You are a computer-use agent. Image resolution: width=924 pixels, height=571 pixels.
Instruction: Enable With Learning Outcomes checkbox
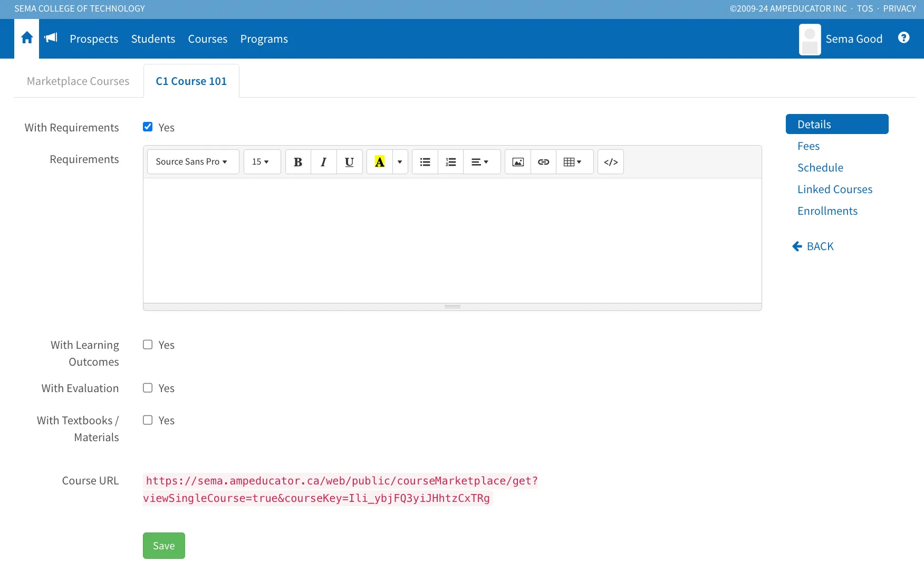tap(148, 345)
